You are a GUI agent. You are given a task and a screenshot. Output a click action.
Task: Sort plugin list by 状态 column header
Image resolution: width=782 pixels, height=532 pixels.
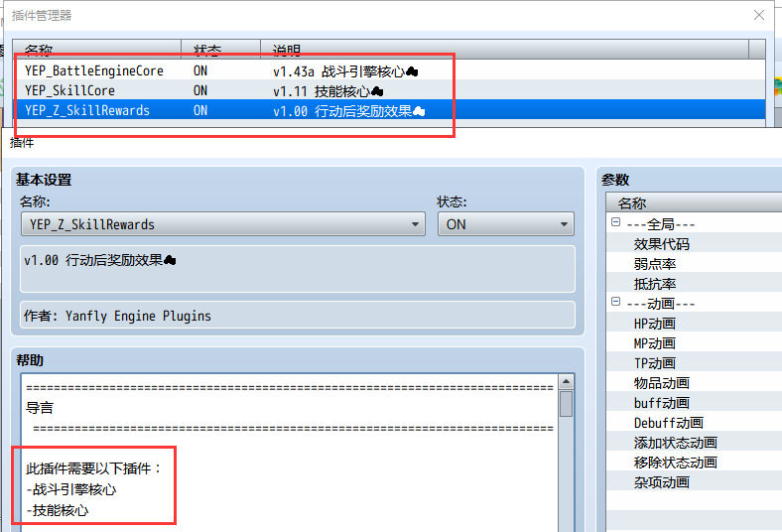[x=221, y=50]
